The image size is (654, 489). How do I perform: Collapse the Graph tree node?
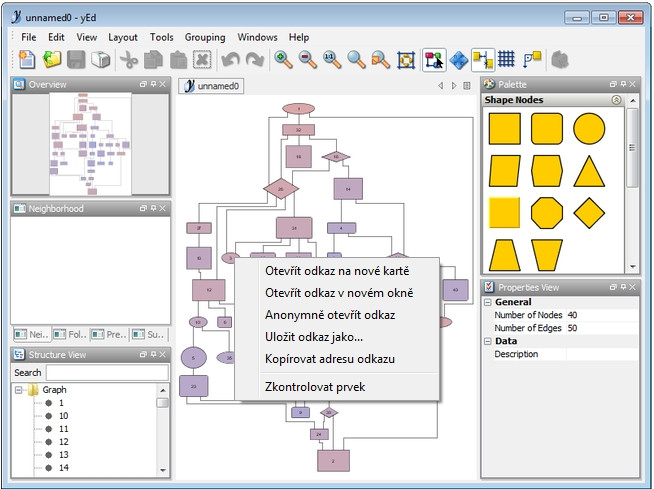tap(18, 390)
